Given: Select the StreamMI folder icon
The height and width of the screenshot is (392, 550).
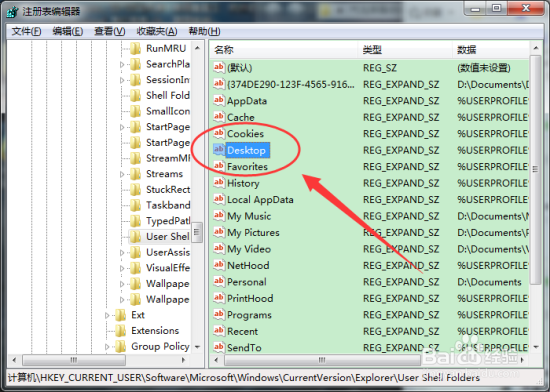Looking at the screenshot, I should tap(135, 158).
